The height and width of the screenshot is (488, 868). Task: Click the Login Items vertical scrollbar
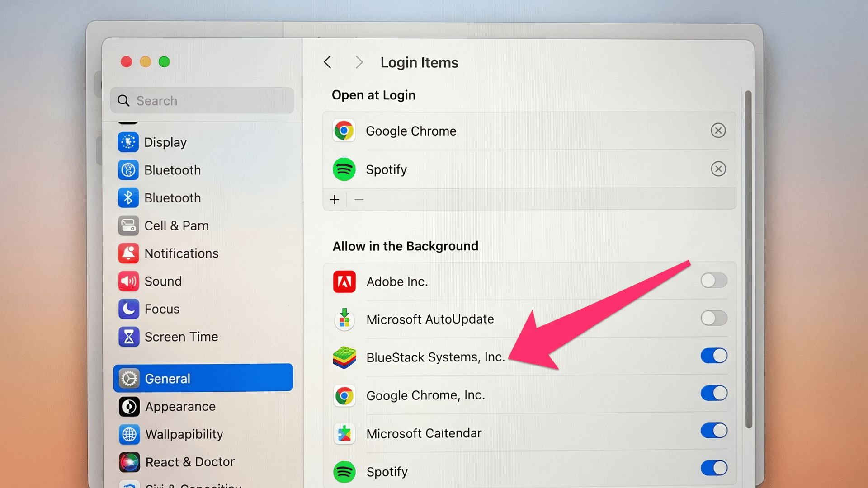point(748,259)
